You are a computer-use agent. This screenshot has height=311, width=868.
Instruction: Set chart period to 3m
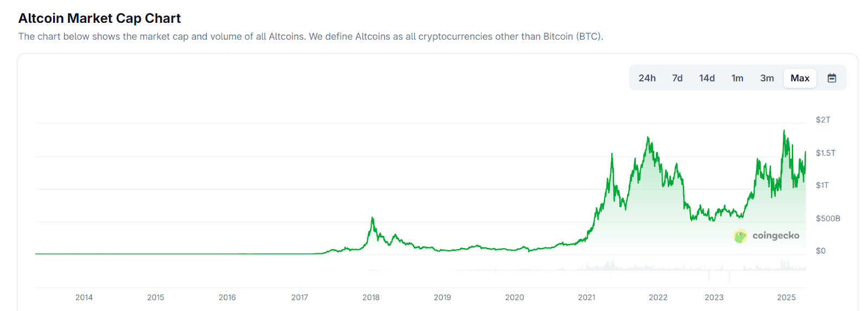click(x=767, y=78)
